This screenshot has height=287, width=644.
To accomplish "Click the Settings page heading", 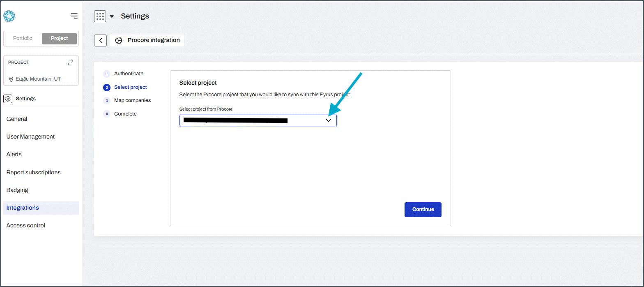I will [135, 16].
